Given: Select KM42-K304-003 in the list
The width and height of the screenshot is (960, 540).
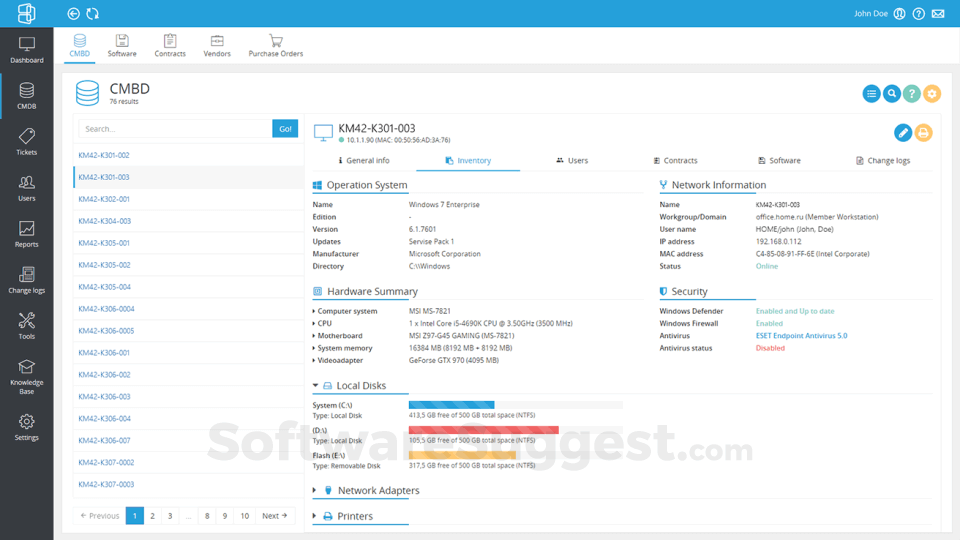Looking at the screenshot, I should coord(188,221).
